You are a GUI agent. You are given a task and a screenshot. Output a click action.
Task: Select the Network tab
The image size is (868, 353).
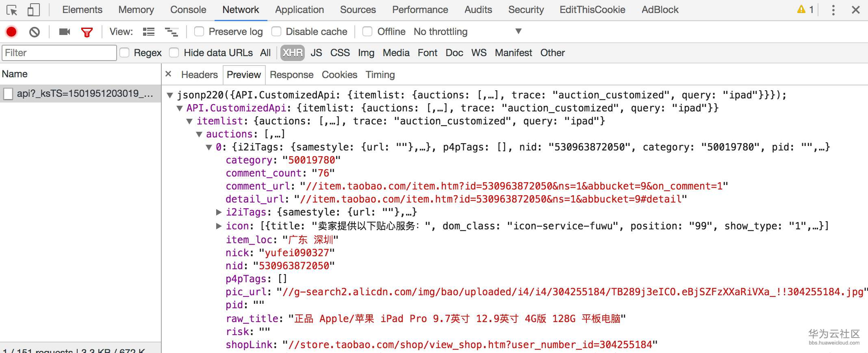241,10
